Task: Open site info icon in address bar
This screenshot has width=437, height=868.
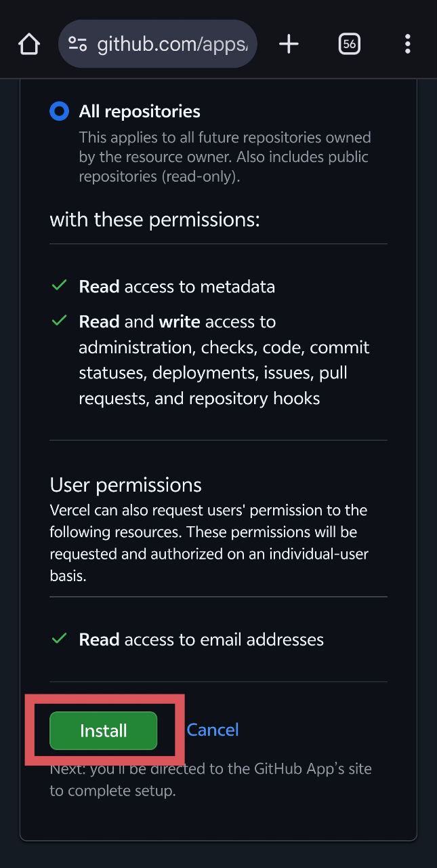Action: click(78, 45)
